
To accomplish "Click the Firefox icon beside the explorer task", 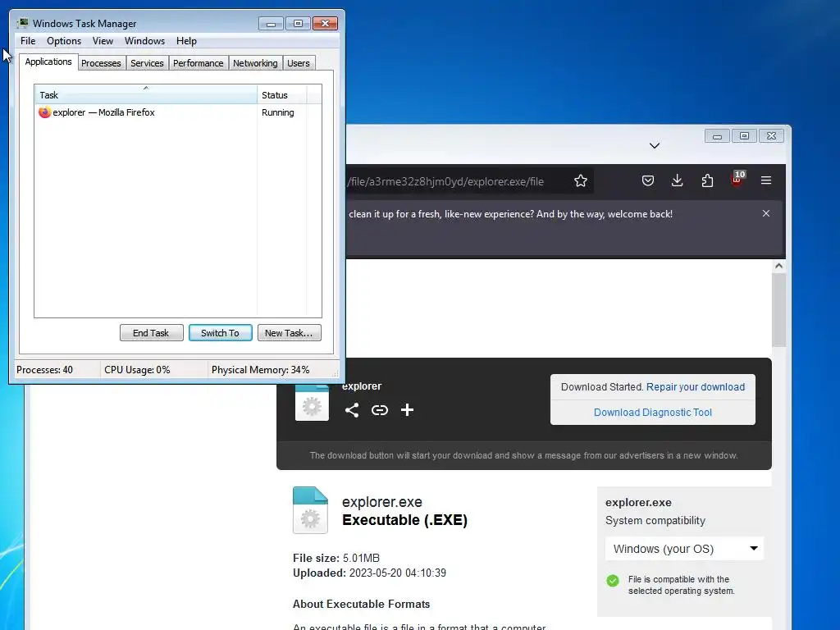I will 44,112.
